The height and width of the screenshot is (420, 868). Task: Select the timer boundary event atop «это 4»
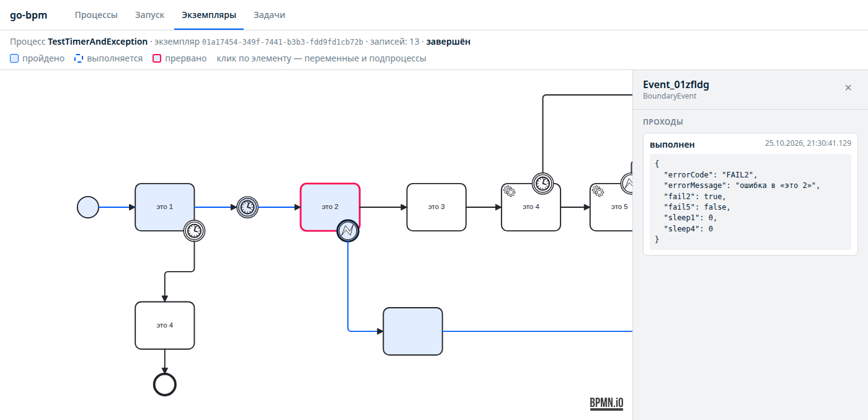click(543, 184)
